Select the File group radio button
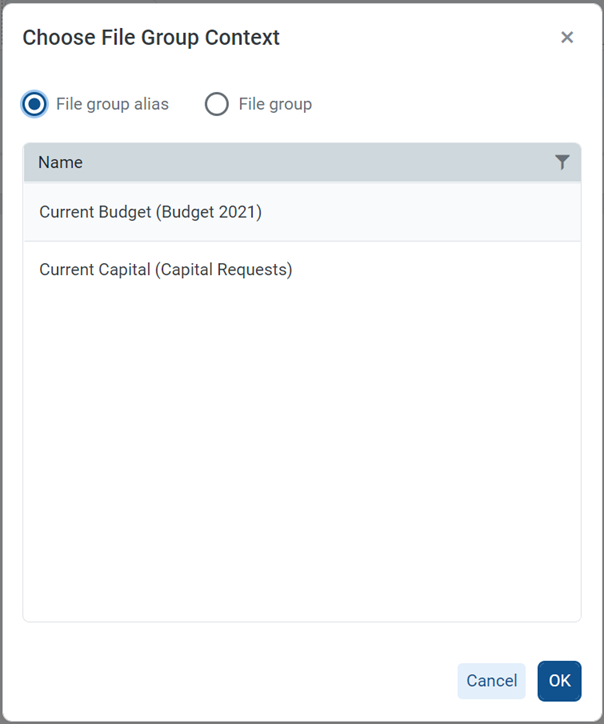 coord(216,104)
